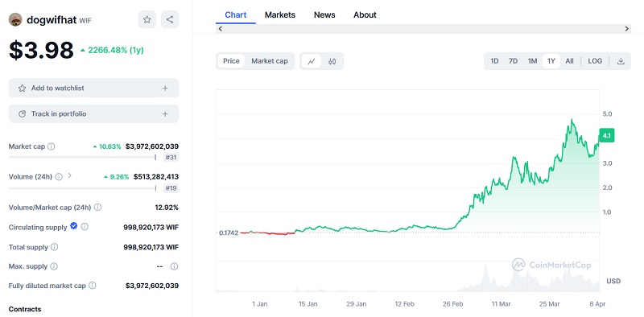Screen dimensions: 644x317
Task: Click the market cap rank progress bar
Action: tap(82, 157)
